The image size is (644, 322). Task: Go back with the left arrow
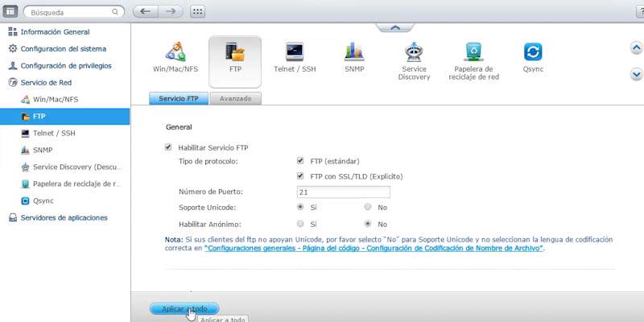pyautogui.click(x=146, y=11)
